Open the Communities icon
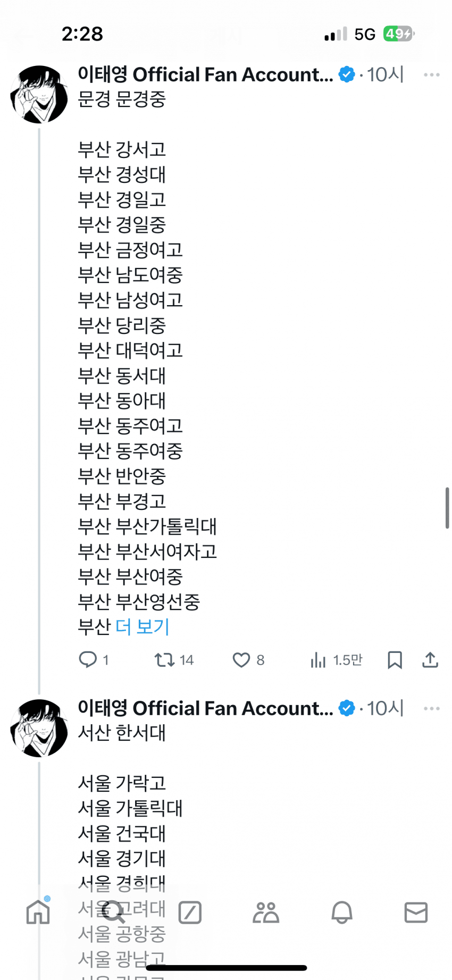The width and height of the screenshot is (452, 980). click(265, 912)
